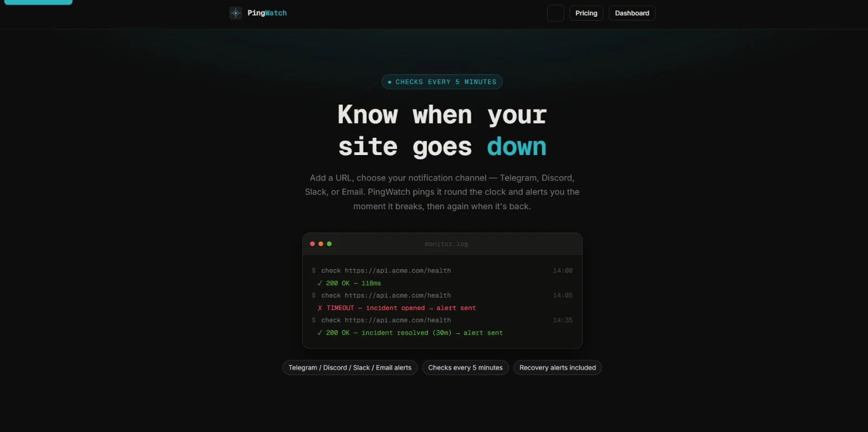Image resolution: width=868 pixels, height=432 pixels.
Task: Open the Pricing page
Action: (586, 13)
